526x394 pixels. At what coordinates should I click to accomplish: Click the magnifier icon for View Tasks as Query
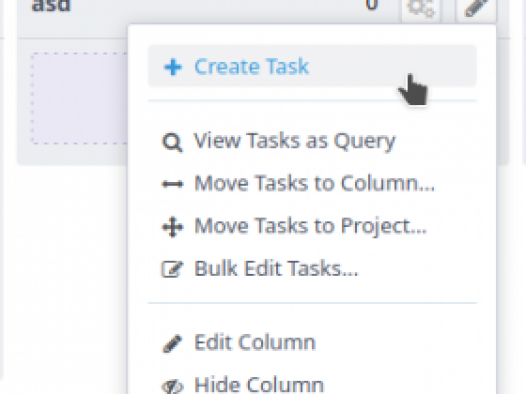172,143
